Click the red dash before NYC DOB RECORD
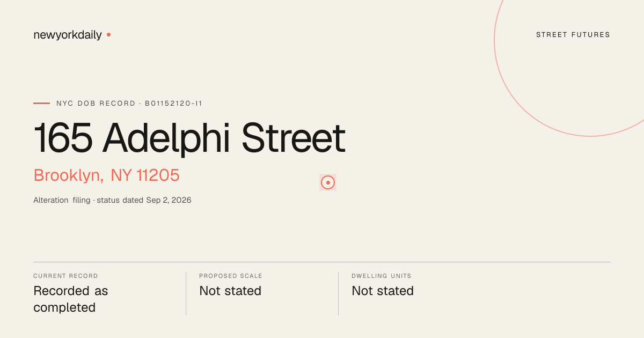Viewport: 644px width, 338px height. click(41, 103)
